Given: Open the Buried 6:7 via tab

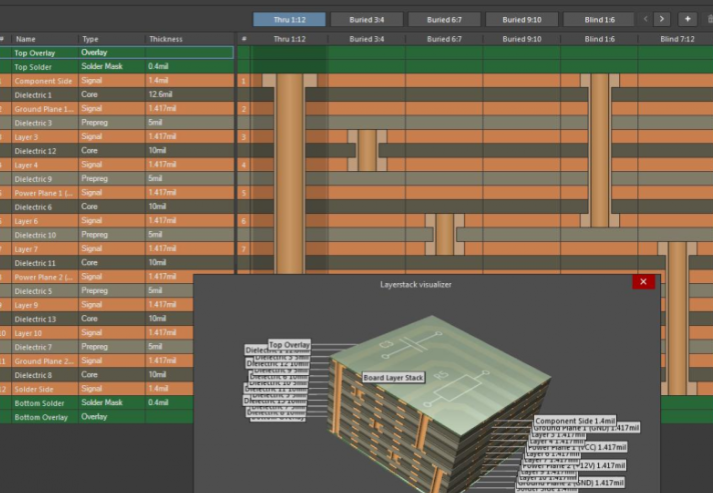Looking at the screenshot, I should [444, 19].
